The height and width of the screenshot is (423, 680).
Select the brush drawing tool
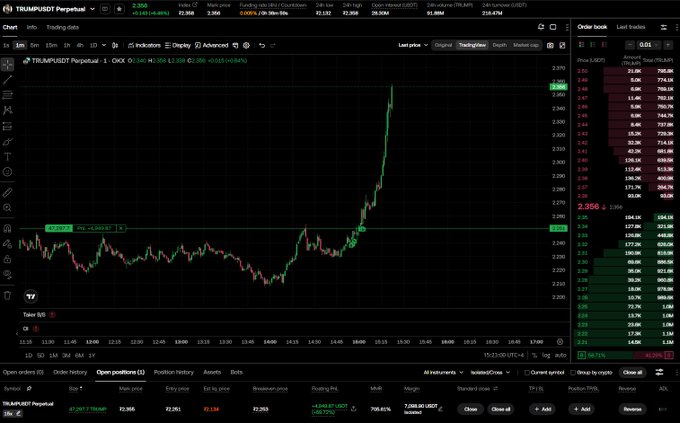click(x=7, y=142)
